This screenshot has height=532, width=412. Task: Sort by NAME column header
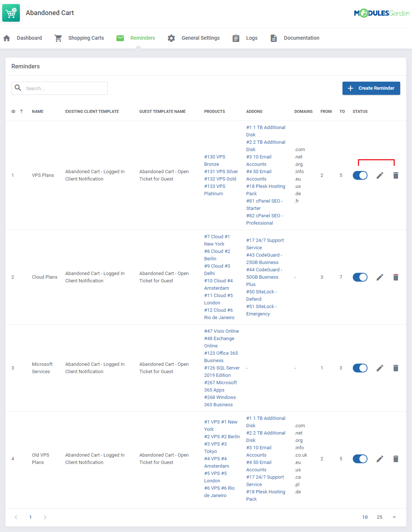coord(38,111)
